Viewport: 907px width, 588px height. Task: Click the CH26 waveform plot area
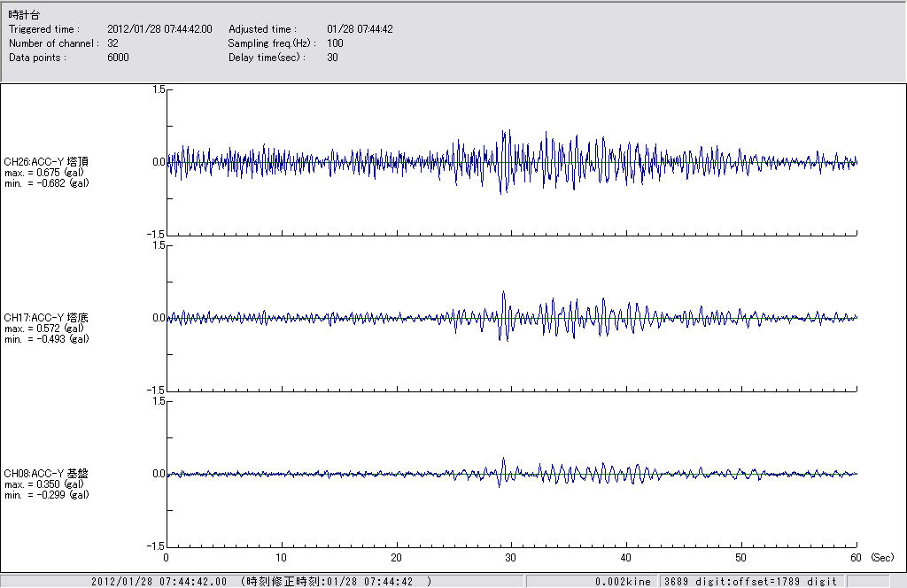point(511,162)
